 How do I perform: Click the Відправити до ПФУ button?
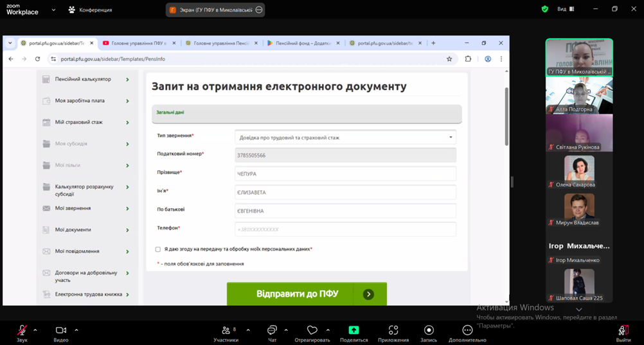tap(307, 294)
